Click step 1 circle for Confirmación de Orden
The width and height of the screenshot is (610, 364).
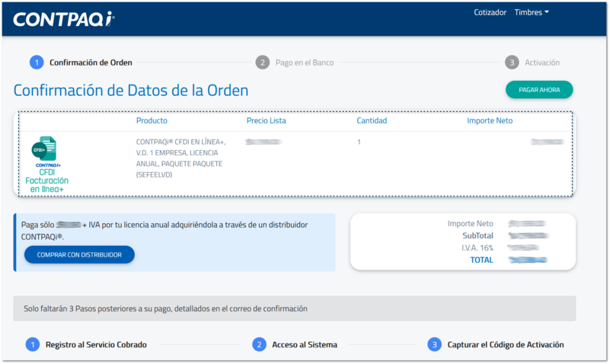coord(36,62)
